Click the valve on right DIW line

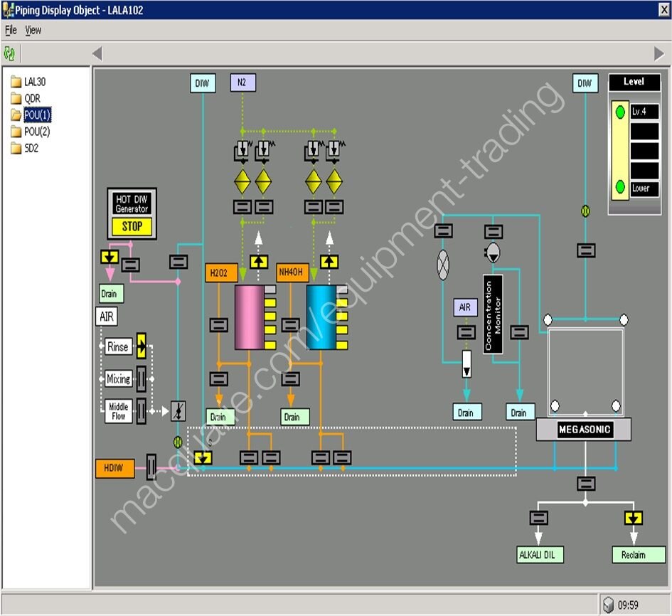point(586,250)
